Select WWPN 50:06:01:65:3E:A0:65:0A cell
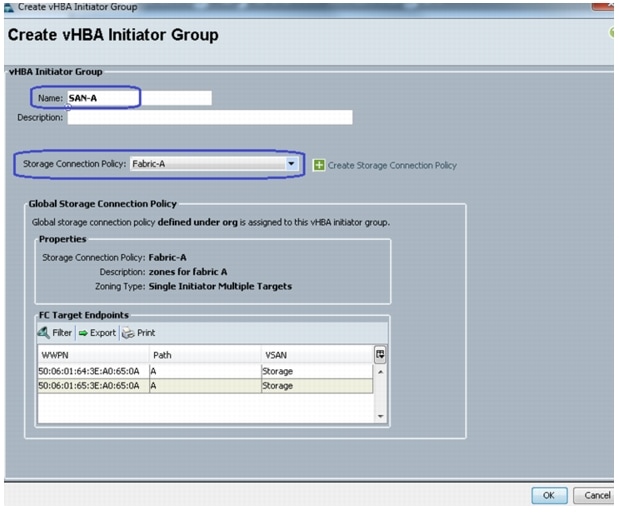Image resolution: width=619 pixels, height=526 pixels. (x=94, y=386)
